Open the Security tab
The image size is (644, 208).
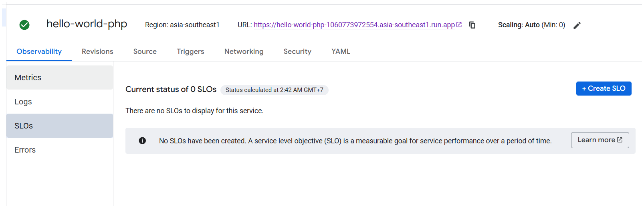(x=297, y=51)
